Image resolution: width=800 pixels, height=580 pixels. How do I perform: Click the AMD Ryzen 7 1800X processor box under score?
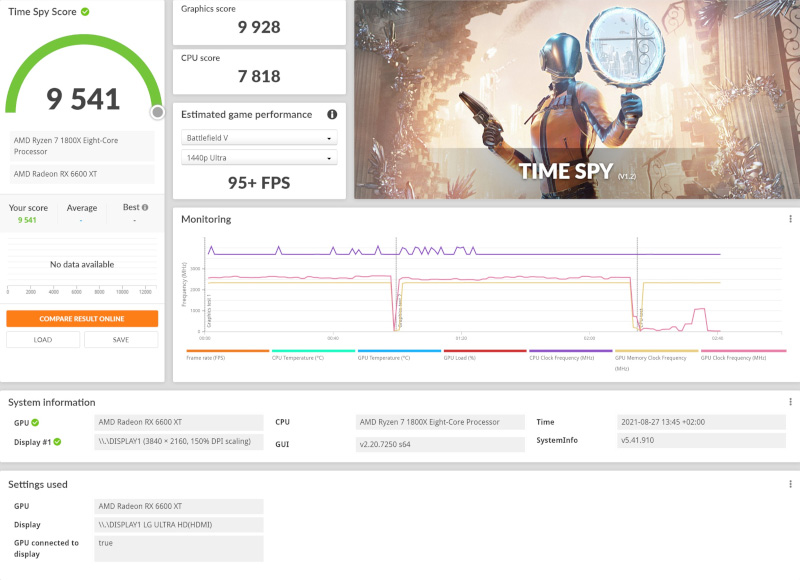(82, 146)
